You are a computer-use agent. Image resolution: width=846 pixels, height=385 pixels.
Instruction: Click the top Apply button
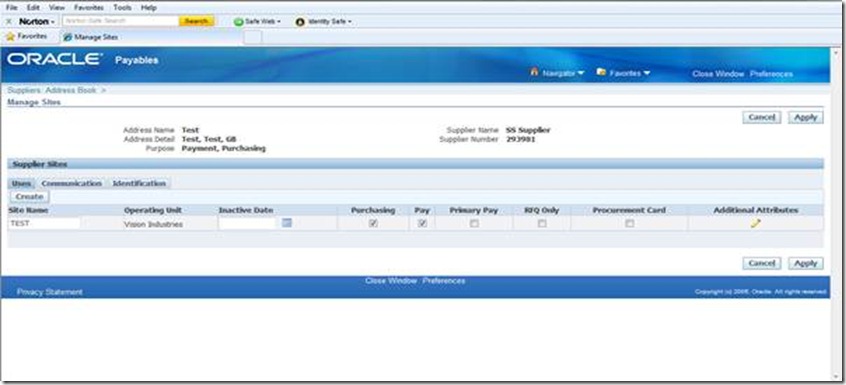coord(806,117)
